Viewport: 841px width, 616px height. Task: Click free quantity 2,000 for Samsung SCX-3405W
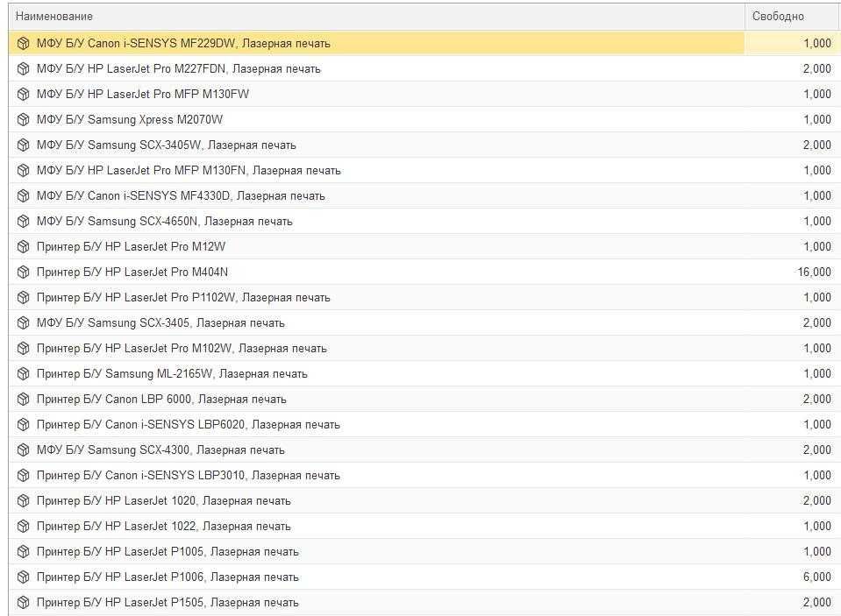point(816,145)
